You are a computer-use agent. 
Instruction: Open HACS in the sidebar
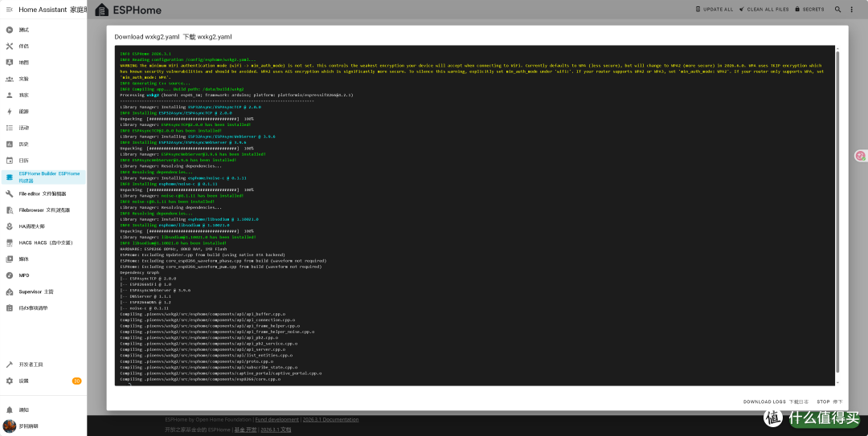pos(43,242)
